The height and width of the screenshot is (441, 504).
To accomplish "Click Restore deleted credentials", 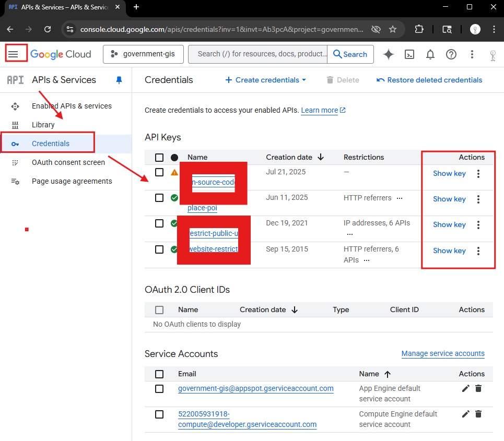I will click(429, 80).
